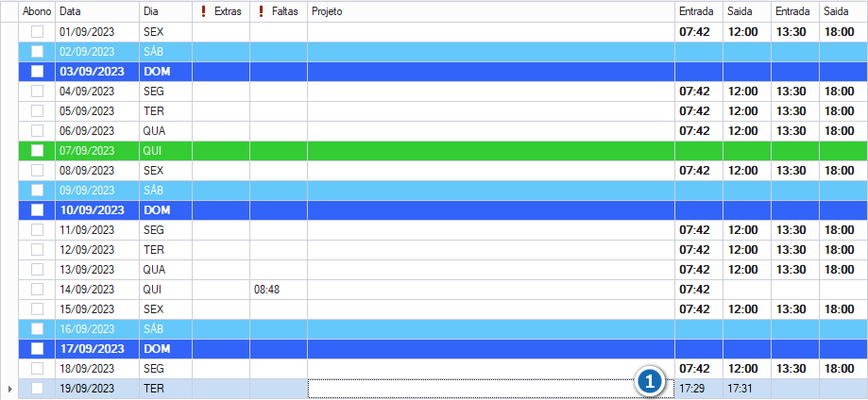Check the Abono box for holiday 07/09/2023
The width and height of the screenshot is (868, 400).
click(37, 151)
